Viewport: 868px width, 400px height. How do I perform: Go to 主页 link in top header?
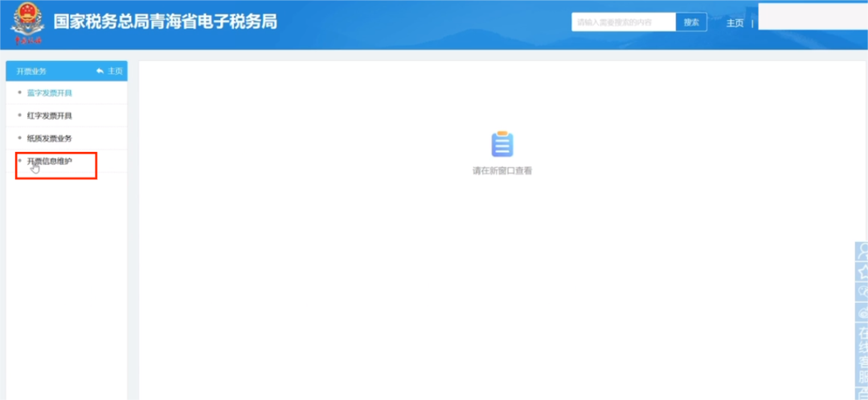[735, 23]
